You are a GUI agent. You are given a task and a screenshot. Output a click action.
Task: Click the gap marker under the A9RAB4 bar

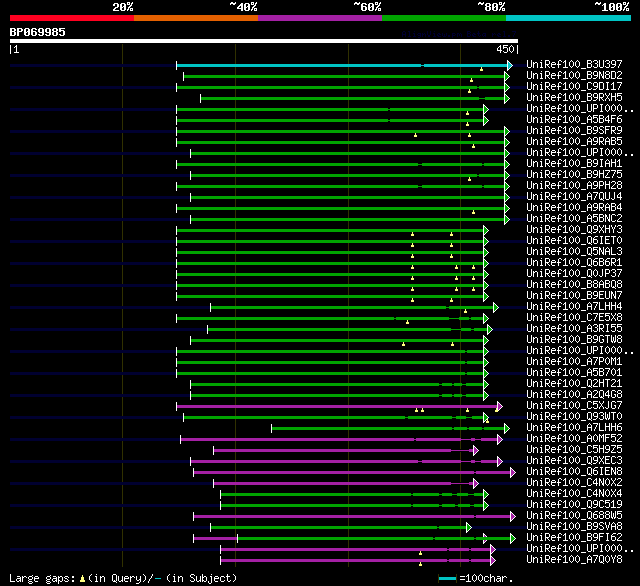point(473,212)
